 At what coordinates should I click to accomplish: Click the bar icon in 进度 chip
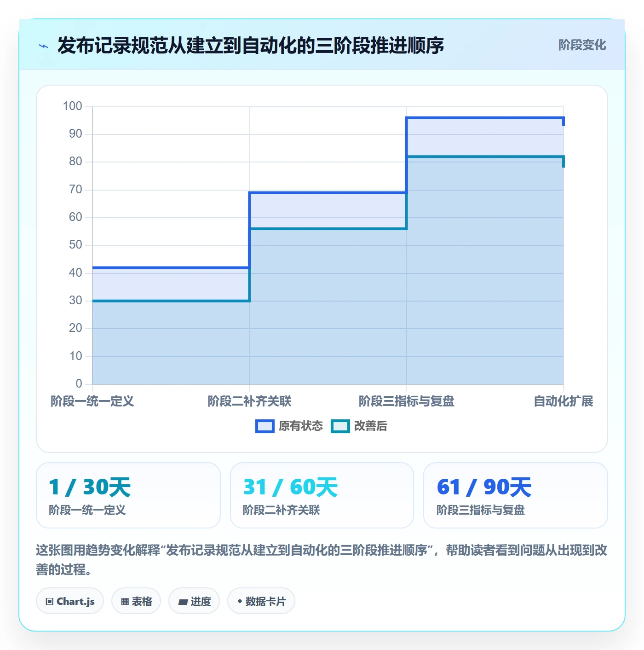(183, 602)
